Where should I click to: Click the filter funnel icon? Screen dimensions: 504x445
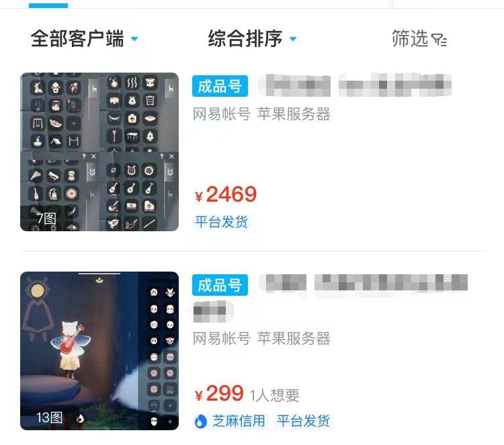coord(439,40)
